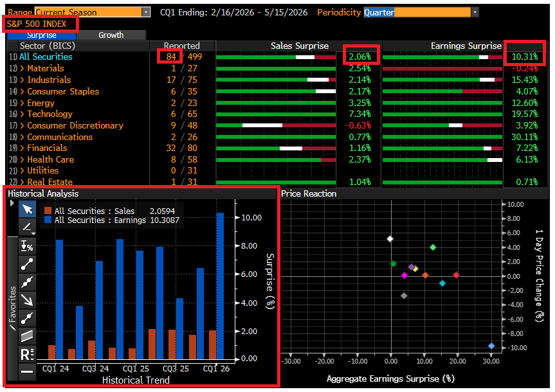Click the Favorites edit pencil icon
Image resolution: width=555 pixels, height=392 pixels.
[12, 328]
